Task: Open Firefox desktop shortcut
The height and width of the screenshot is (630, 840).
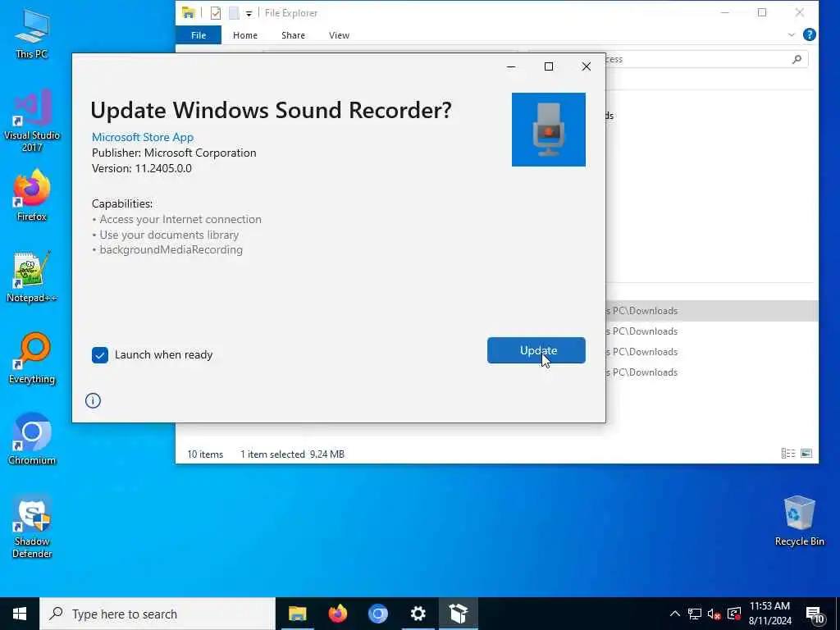Action: click(32, 195)
